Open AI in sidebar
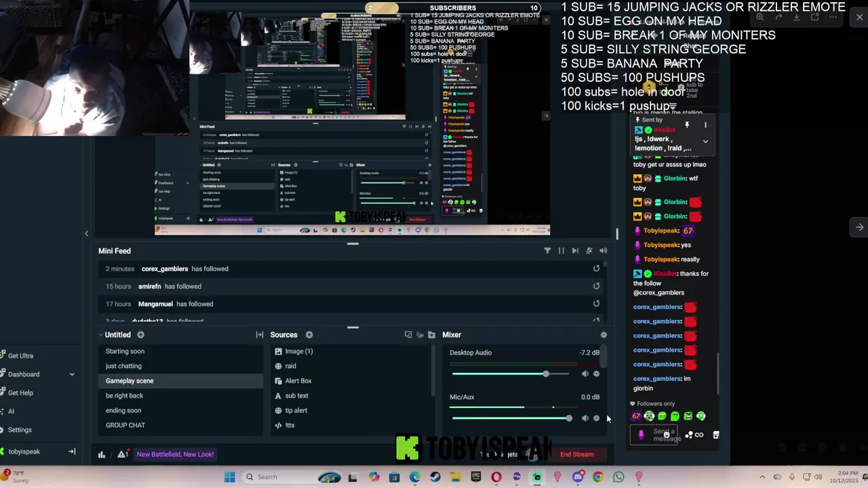The height and width of the screenshot is (488, 868). point(11,411)
